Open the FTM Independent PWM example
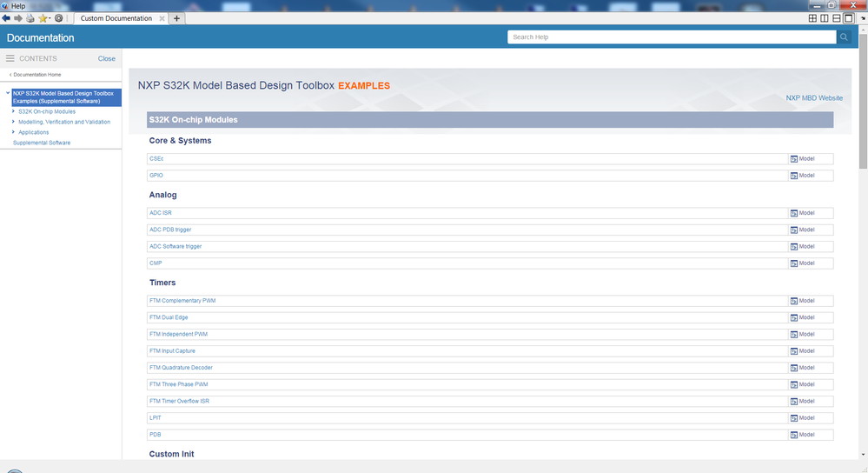The width and height of the screenshot is (868, 473). (178, 335)
